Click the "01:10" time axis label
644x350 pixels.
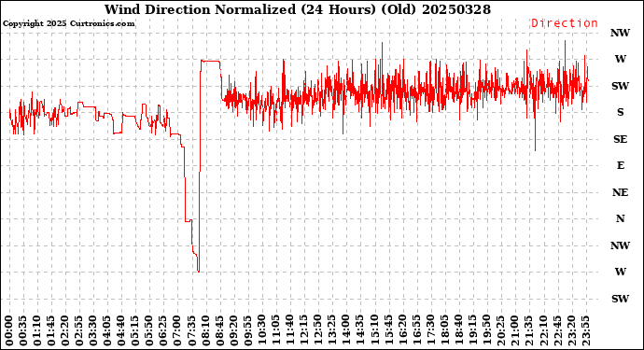coord(37,330)
